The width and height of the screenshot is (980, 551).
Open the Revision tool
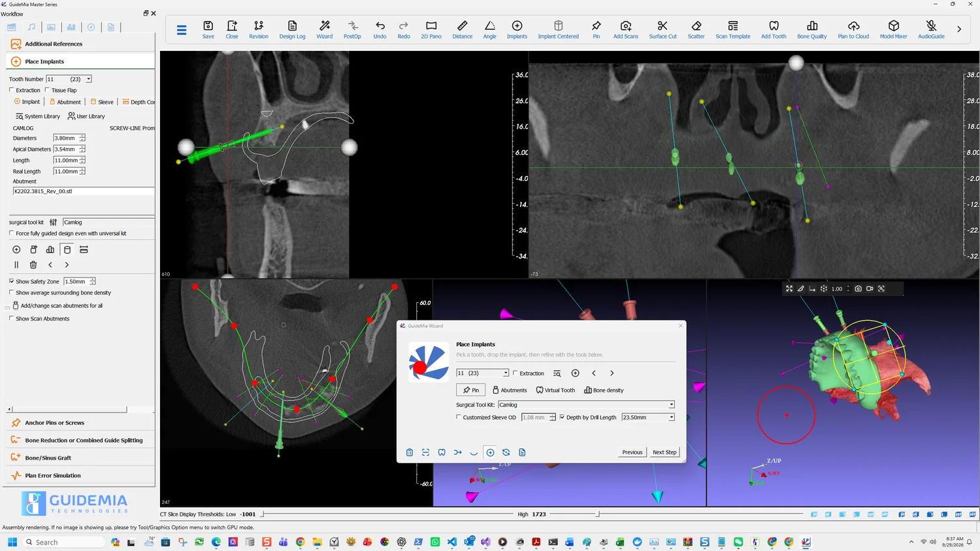(259, 29)
